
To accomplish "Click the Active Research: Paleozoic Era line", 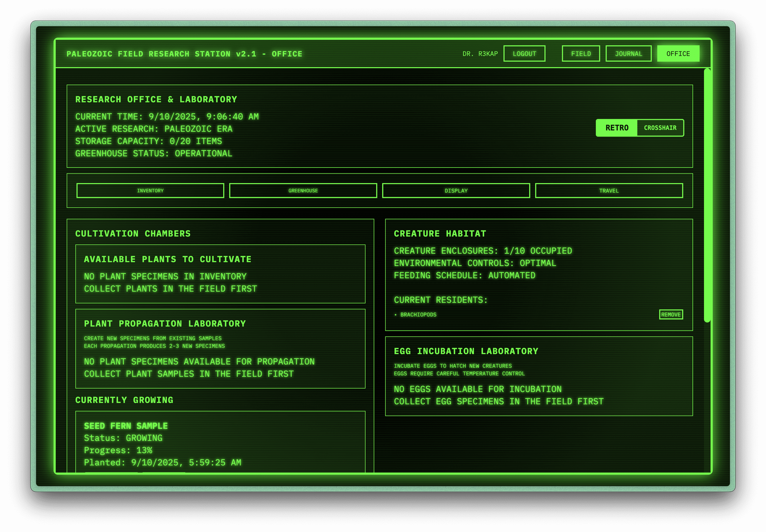I will click(x=154, y=129).
